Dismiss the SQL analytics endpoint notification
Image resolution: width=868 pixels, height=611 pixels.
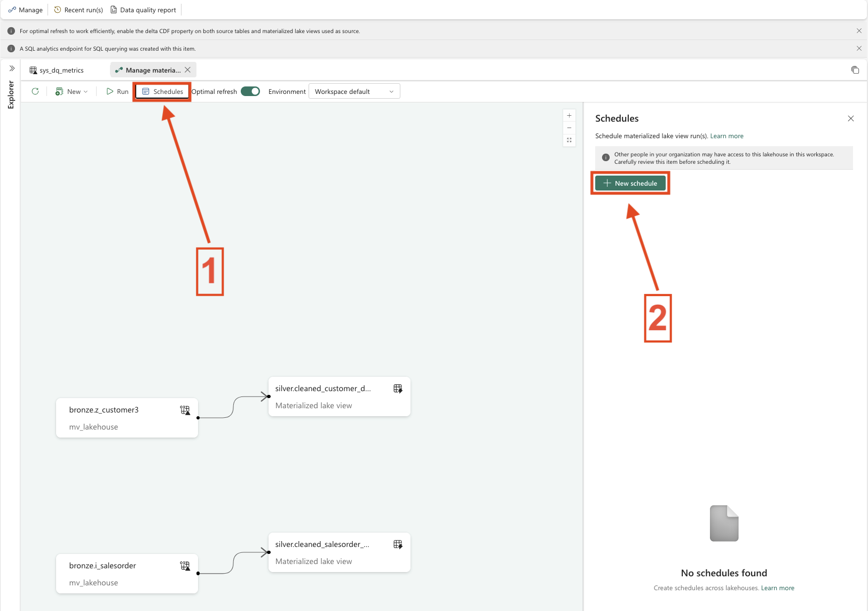[x=859, y=49]
